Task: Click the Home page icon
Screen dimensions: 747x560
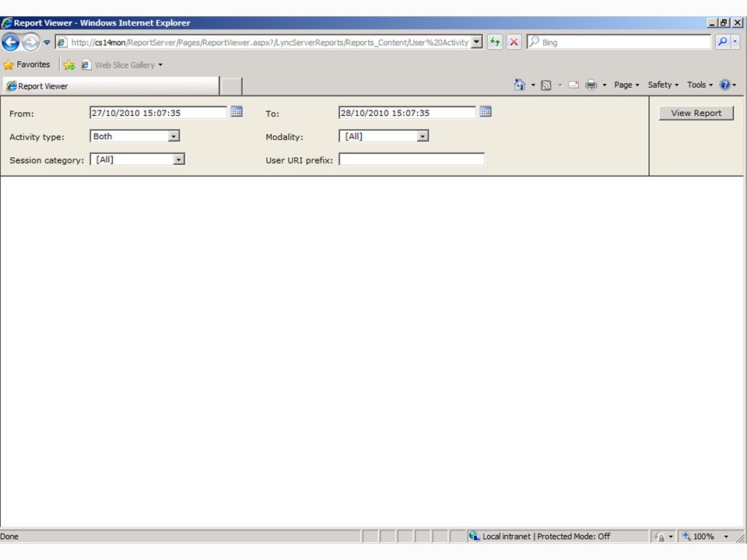Action: 519,85
